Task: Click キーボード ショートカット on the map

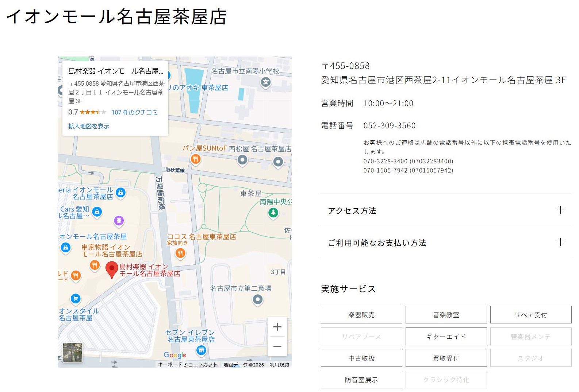Action: (x=188, y=365)
